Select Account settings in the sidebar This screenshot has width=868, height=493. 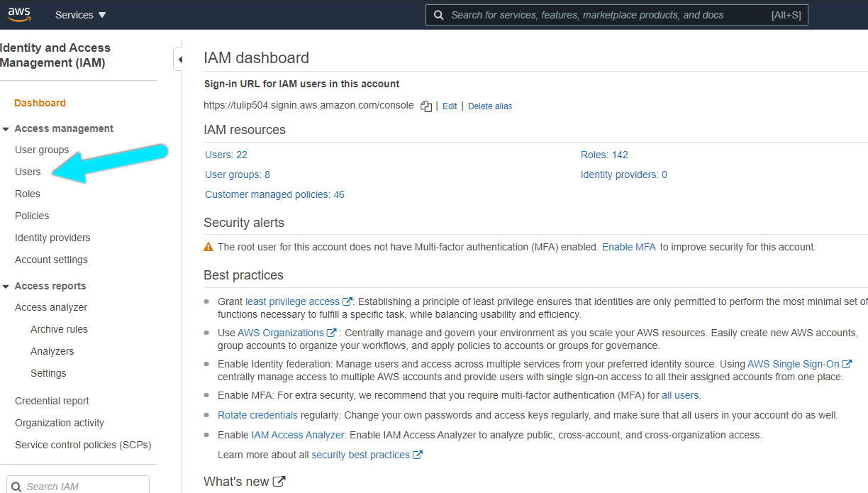point(51,260)
